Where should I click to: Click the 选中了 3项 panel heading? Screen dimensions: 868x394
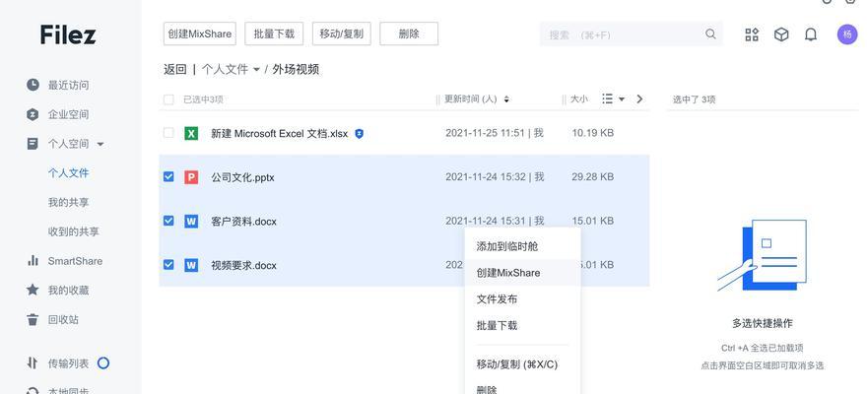[694, 99]
